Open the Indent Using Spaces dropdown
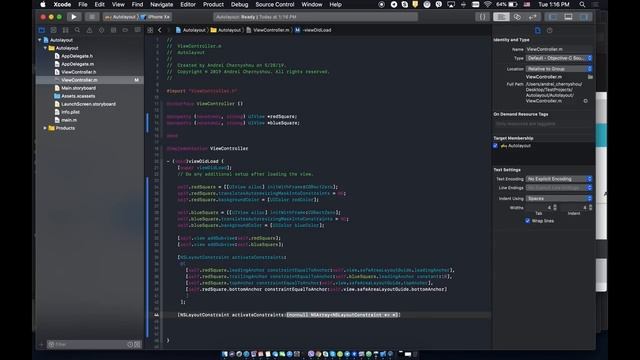The height and width of the screenshot is (360, 640). pyautogui.click(x=559, y=198)
